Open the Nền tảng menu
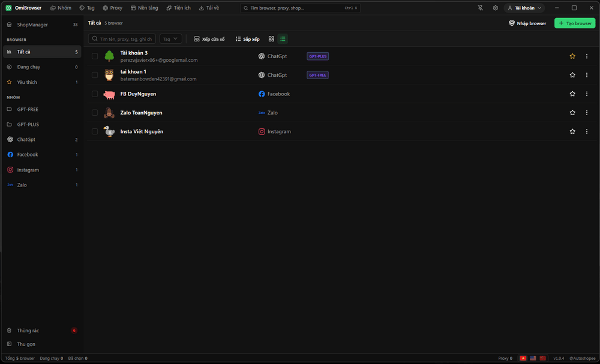Viewport: 600px width, 364px height. pyautogui.click(x=144, y=8)
